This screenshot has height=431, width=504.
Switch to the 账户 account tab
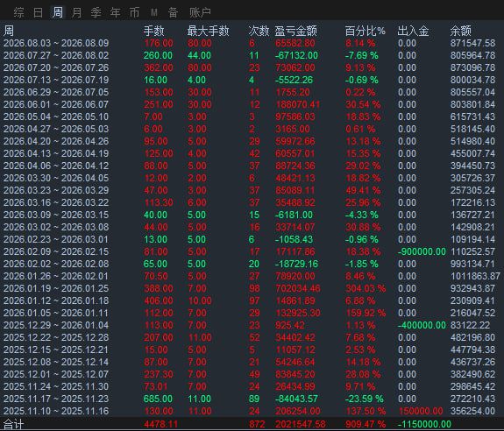[200, 13]
